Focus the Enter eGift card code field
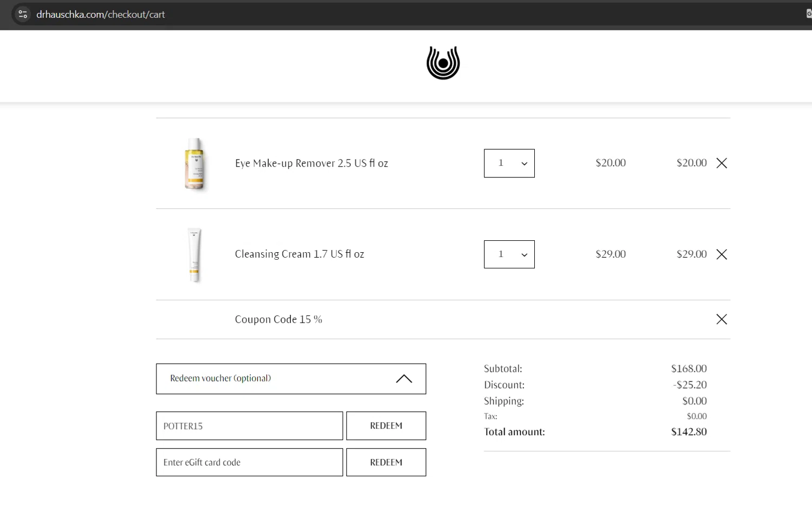Image resolution: width=812 pixels, height=506 pixels. pos(250,462)
